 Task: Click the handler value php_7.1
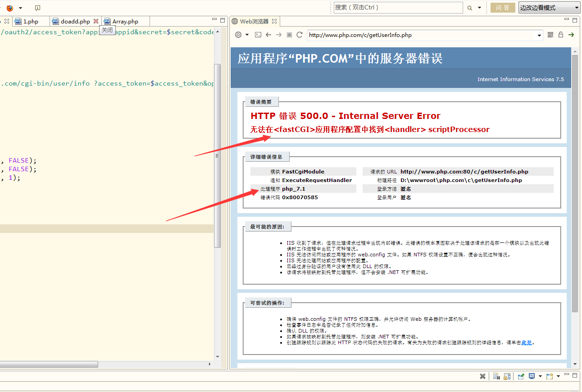[294, 189]
